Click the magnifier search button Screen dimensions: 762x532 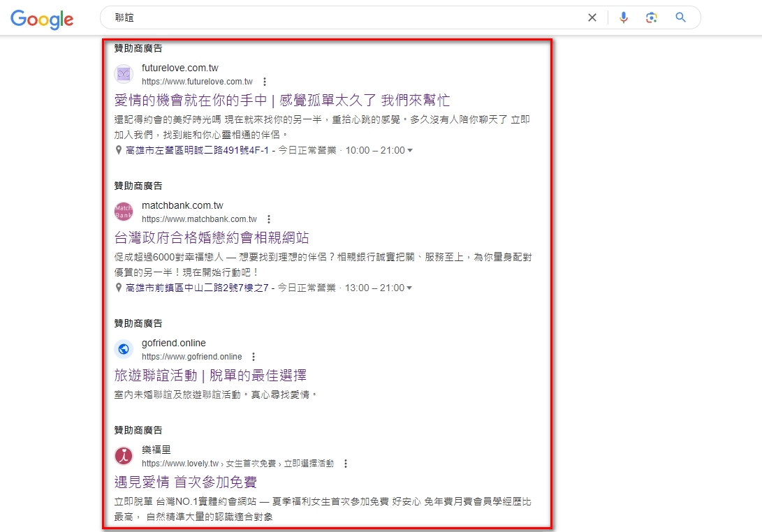click(x=681, y=18)
